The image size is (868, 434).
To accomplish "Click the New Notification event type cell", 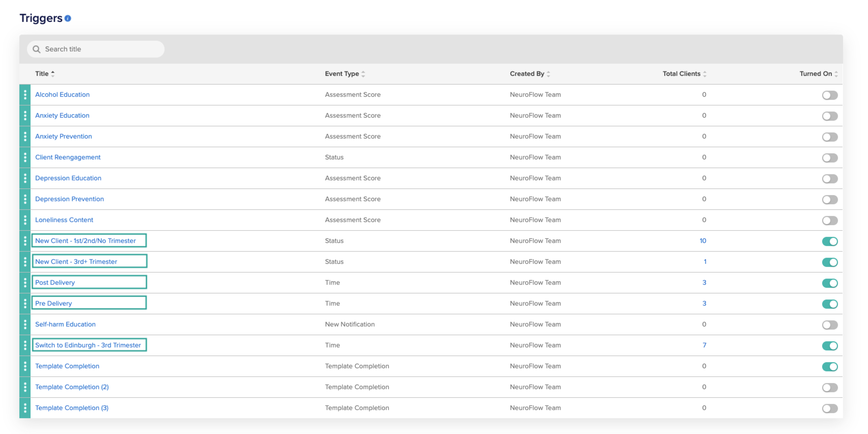I will click(350, 324).
